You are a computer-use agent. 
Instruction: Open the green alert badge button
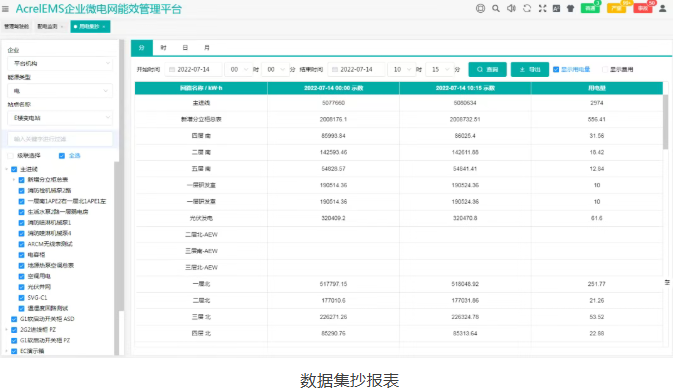[x=590, y=8]
